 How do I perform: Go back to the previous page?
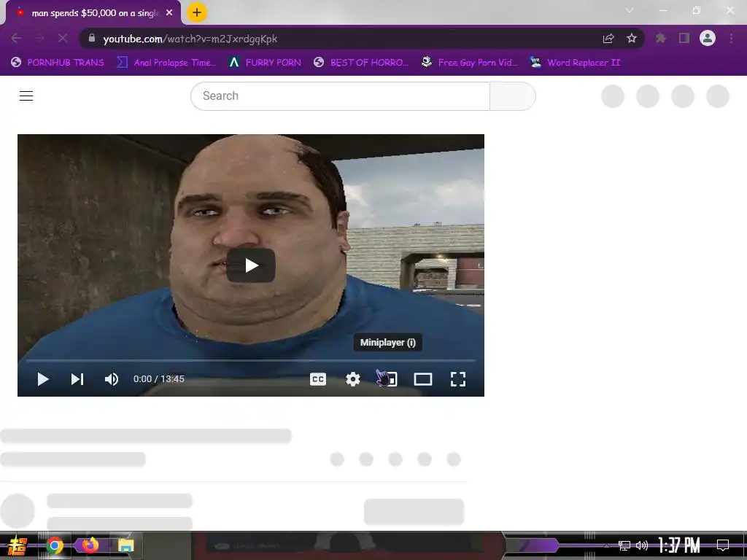(16, 38)
